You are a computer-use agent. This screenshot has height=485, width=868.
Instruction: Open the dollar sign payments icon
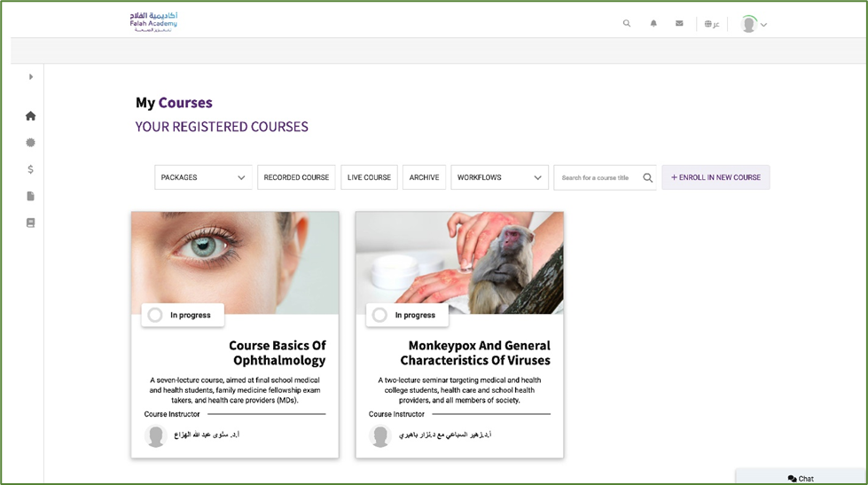[30, 169]
